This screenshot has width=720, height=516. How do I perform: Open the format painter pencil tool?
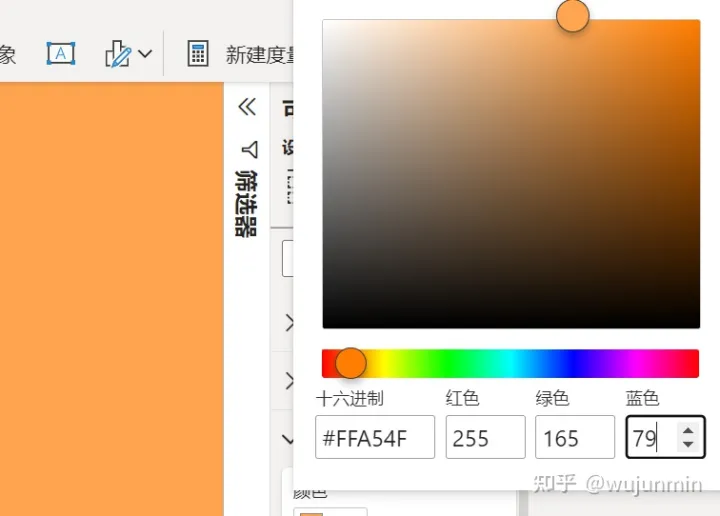118,54
